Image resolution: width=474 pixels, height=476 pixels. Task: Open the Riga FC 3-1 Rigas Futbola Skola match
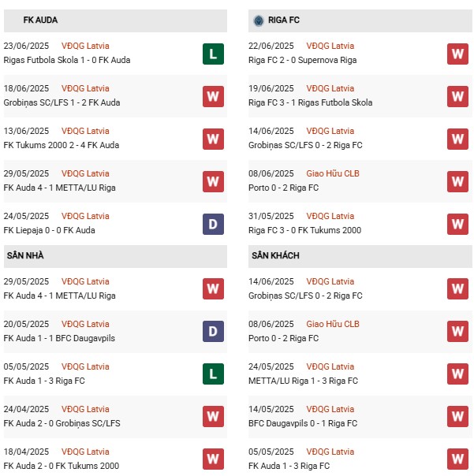360,96
